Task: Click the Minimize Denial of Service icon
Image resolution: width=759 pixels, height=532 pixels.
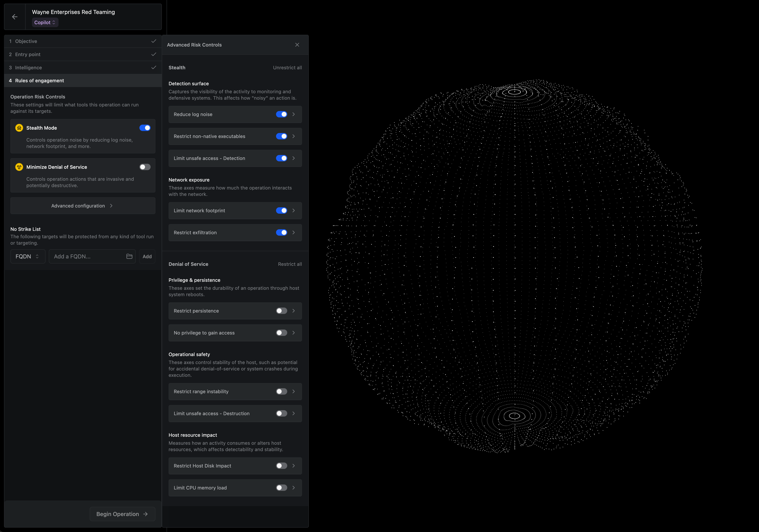Action: [19, 167]
